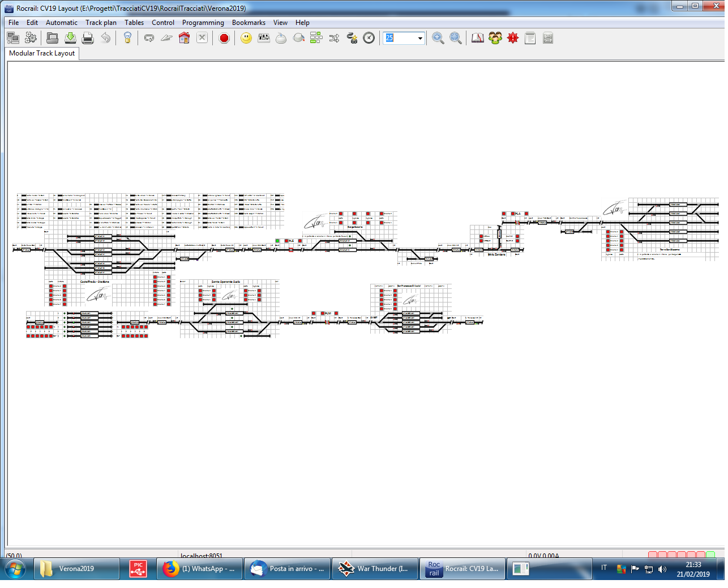Switch to War Thunder in taskbar
Image resolution: width=728 pixels, height=588 pixels.
click(375, 569)
